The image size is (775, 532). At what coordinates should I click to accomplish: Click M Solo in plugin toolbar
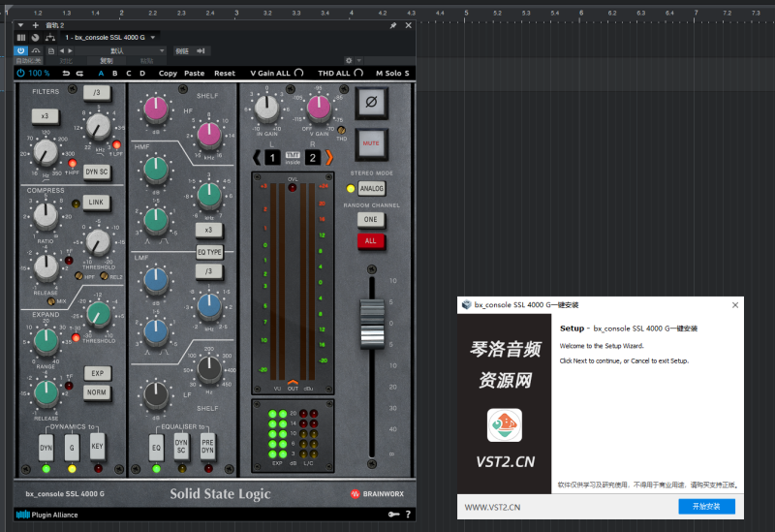(388, 74)
